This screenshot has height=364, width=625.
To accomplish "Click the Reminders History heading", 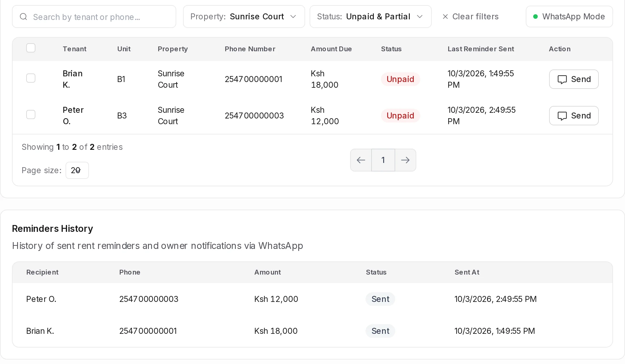I will click(x=52, y=229).
